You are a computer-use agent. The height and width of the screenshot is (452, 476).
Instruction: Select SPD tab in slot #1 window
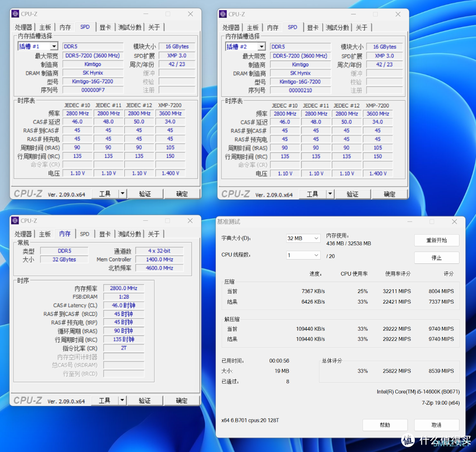coord(85,27)
